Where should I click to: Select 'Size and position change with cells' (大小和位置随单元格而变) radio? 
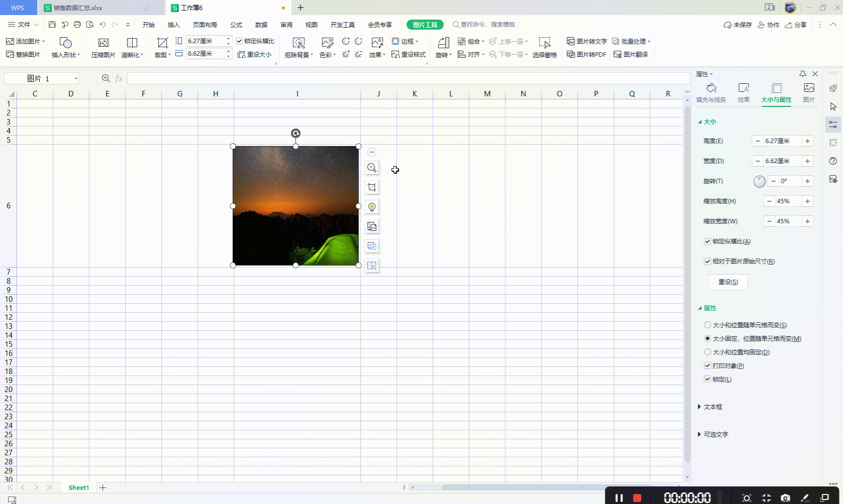point(707,325)
